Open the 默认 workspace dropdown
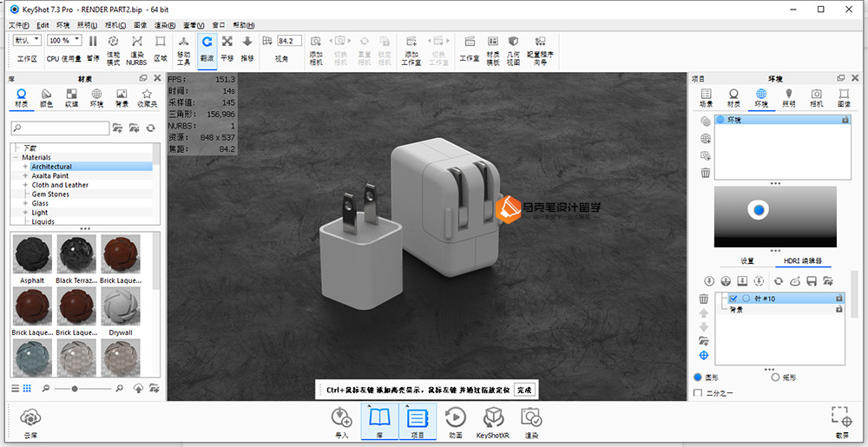Viewport: 868px width, 447px height. [x=27, y=41]
